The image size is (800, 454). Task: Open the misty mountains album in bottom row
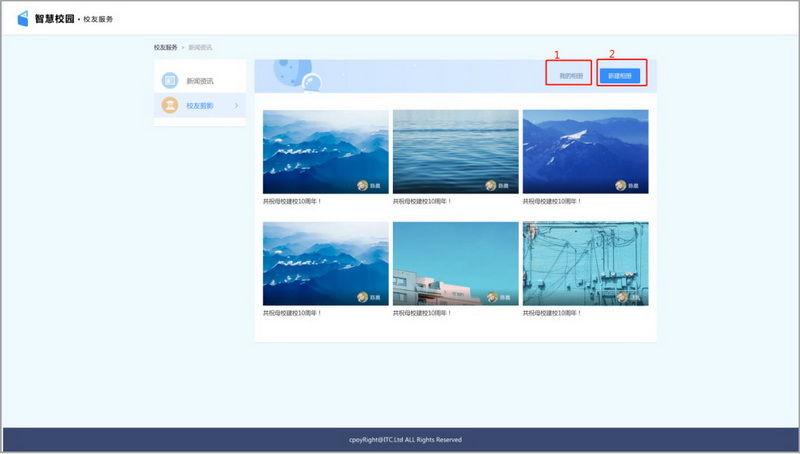pos(326,264)
